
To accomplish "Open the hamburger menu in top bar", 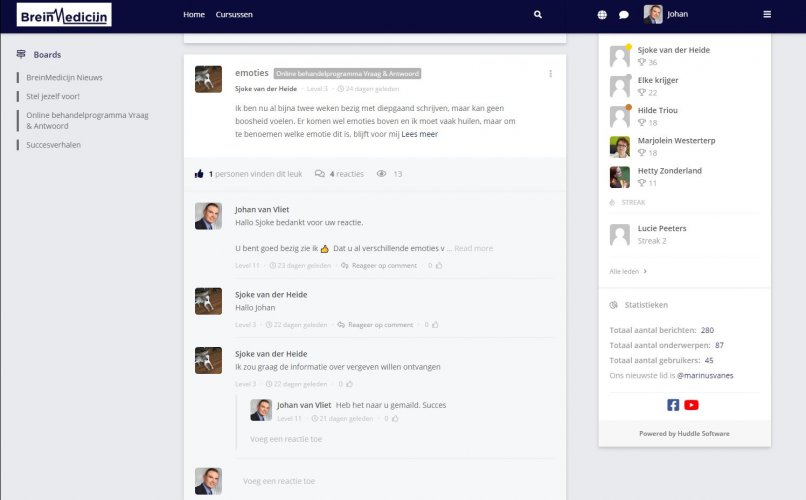I will click(x=767, y=15).
